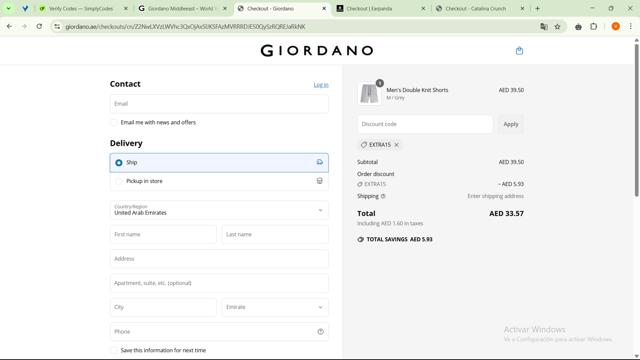Viewport: 640px width, 360px height.
Task: Select the Ship delivery option
Action: pos(219,162)
